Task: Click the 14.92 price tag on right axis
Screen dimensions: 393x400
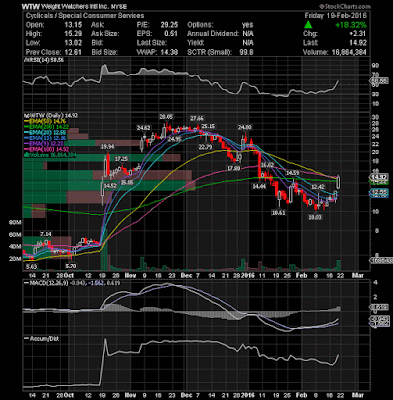Action: coord(380,177)
